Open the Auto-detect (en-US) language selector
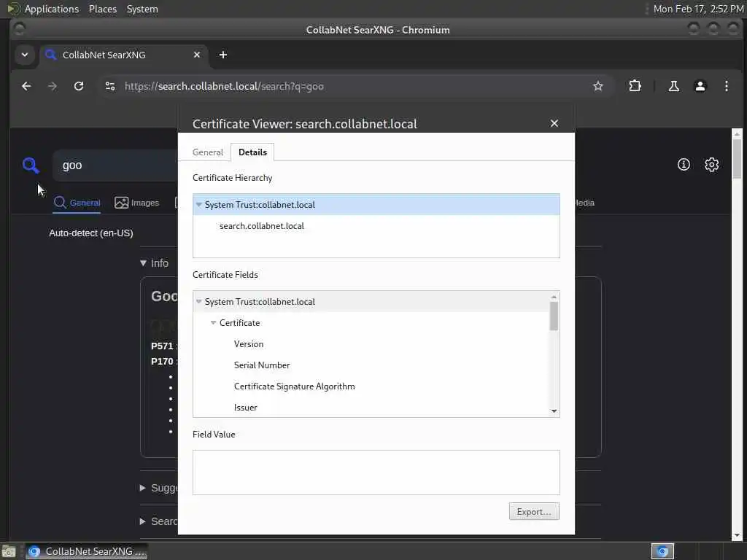 pos(91,233)
